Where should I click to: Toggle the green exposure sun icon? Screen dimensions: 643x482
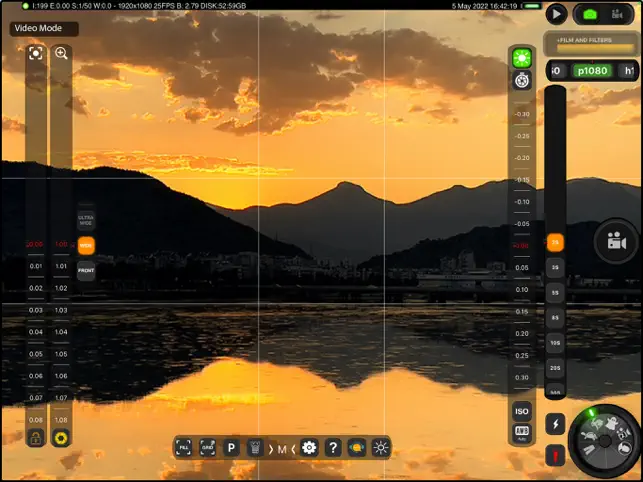pyautogui.click(x=522, y=58)
